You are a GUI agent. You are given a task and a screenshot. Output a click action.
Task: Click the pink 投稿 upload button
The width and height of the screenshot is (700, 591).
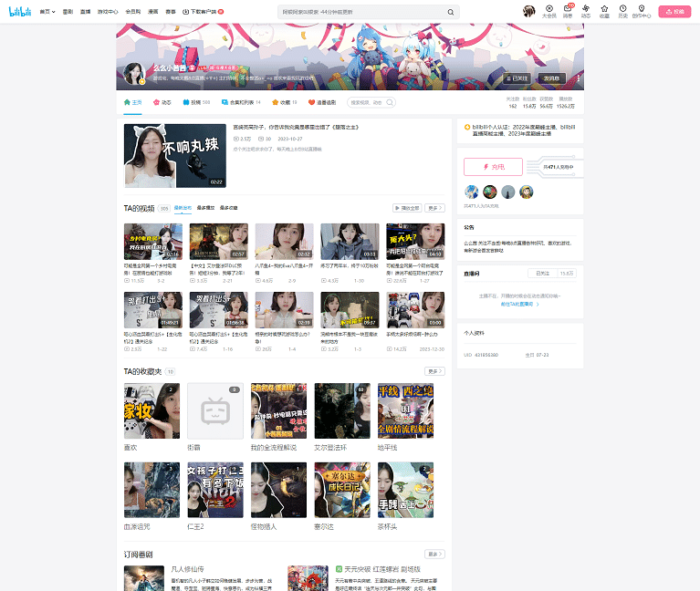coord(674,12)
